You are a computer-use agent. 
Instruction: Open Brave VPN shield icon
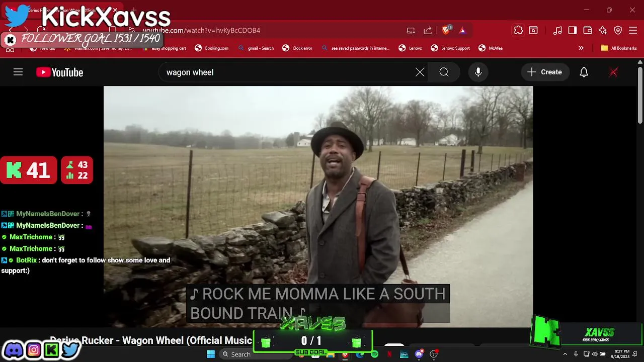click(x=618, y=30)
